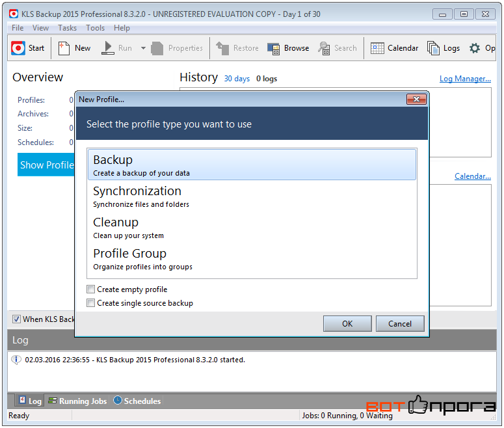Image resolution: width=504 pixels, height=428 pixels.
Task: Click the Log tab icon
Action: 22,399
